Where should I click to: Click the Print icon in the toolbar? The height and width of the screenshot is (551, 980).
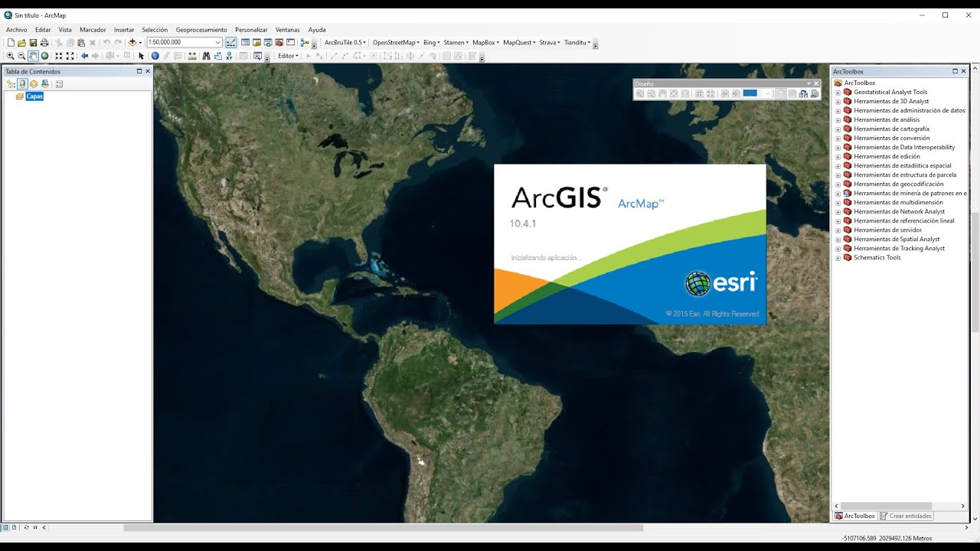[44, 43]
